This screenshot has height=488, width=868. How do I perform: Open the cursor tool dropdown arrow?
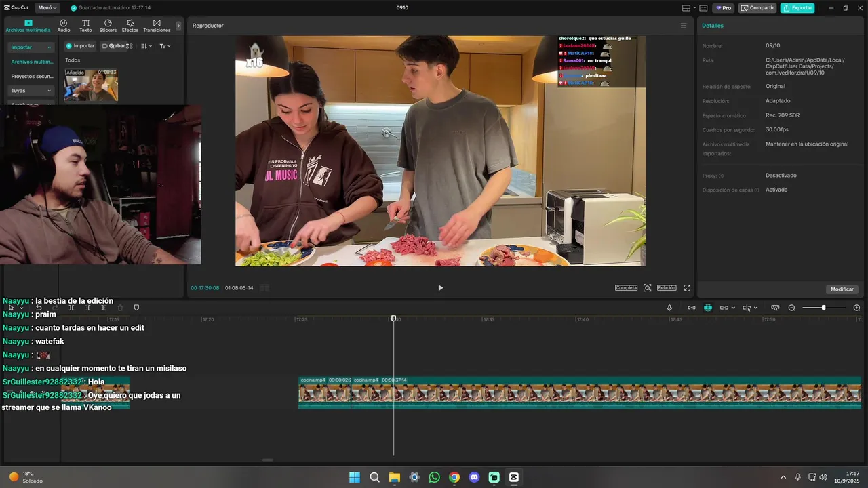[21, 308]
